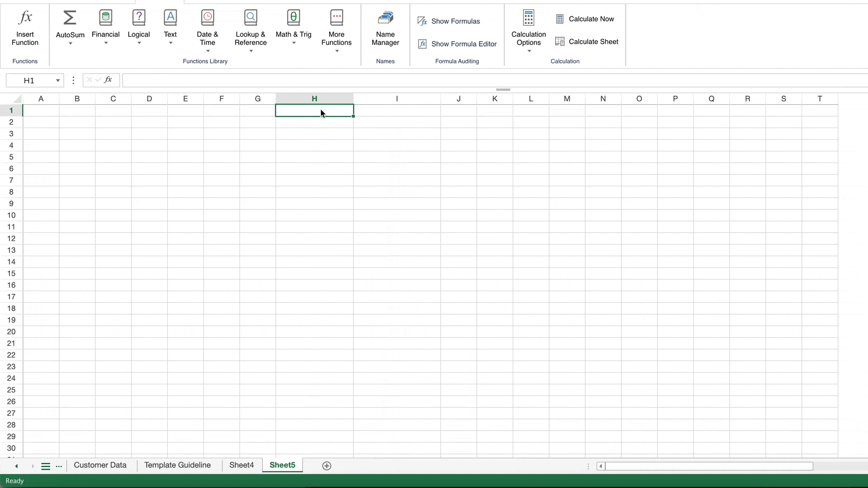Open the Logical functions menu

click(x=139, y=27)
